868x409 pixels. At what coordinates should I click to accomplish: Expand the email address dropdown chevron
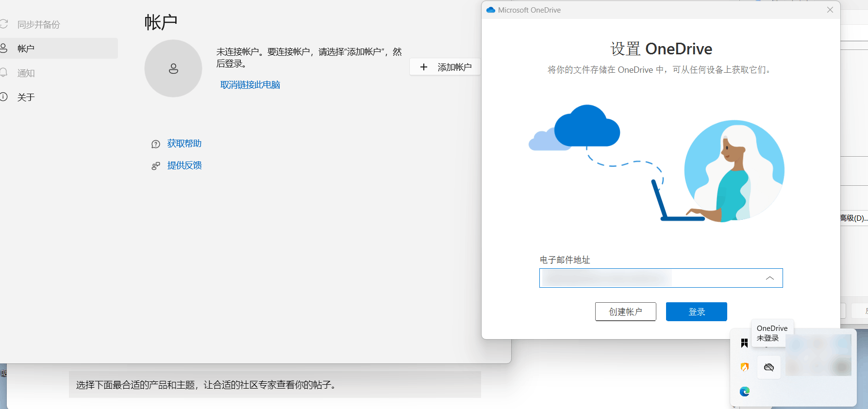pyautogui.click(x=770, y=278)
